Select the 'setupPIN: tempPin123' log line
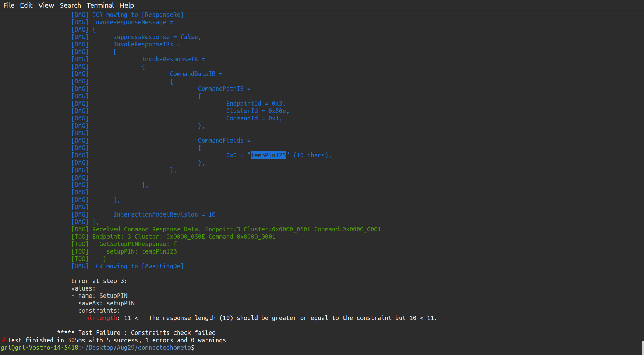Image resolution: width=644 pixels, height=355 pixels. point(159,251)
